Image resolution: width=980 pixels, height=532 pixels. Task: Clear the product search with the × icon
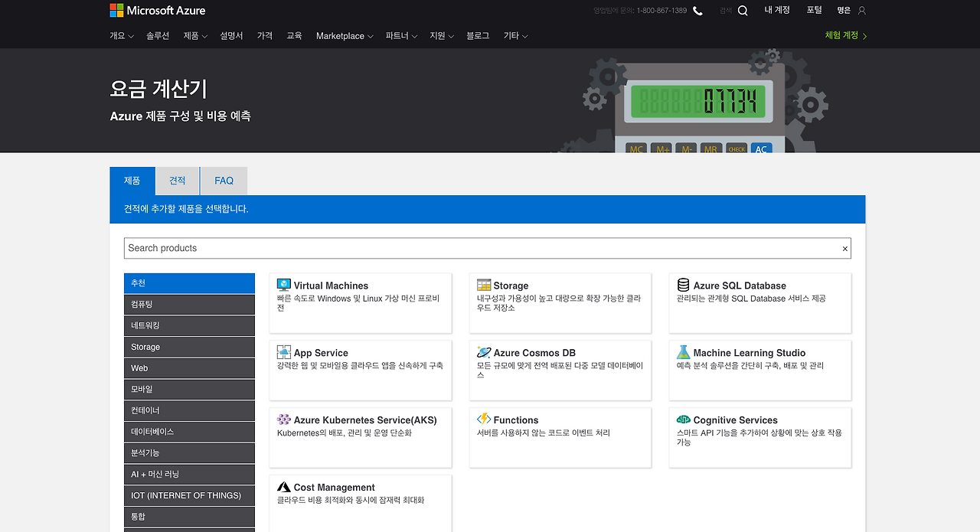[x=845, y=249]
